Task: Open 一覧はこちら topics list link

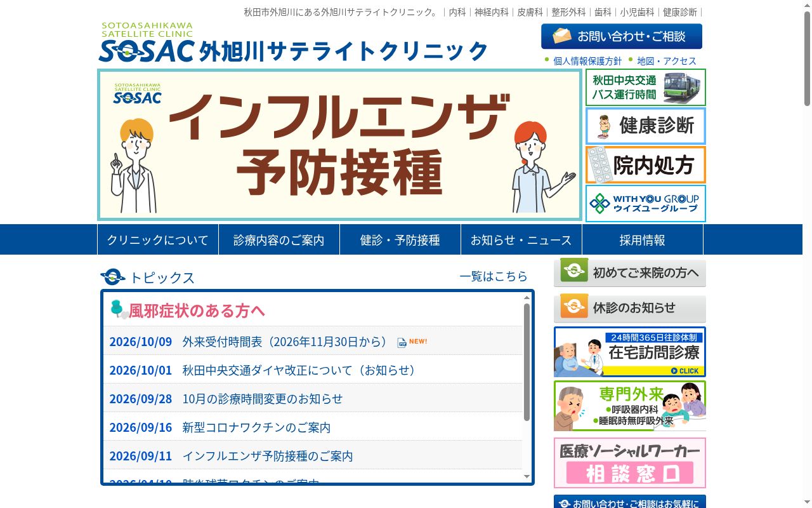Action: pos(494,276)
